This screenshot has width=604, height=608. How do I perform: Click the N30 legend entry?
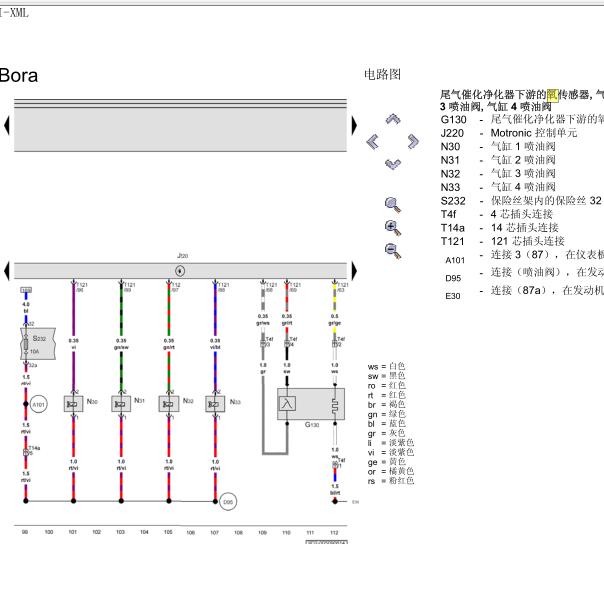point(498,146)
